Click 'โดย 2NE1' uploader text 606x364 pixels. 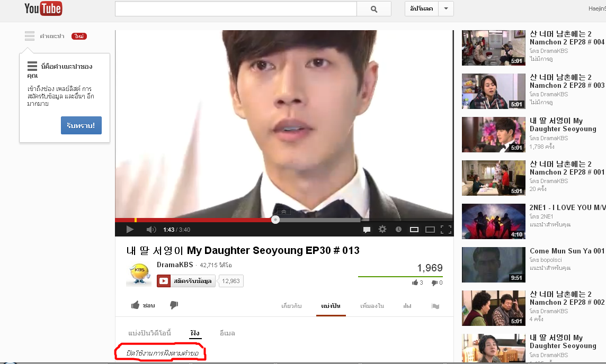click(541, 216)
